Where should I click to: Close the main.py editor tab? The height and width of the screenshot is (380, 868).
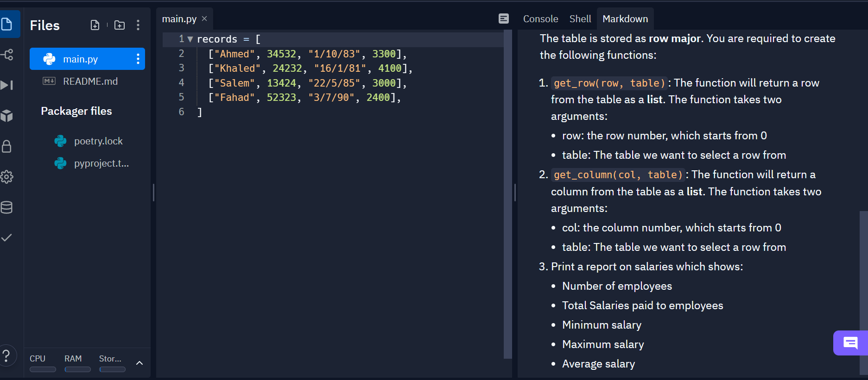[x=204, y=19]
